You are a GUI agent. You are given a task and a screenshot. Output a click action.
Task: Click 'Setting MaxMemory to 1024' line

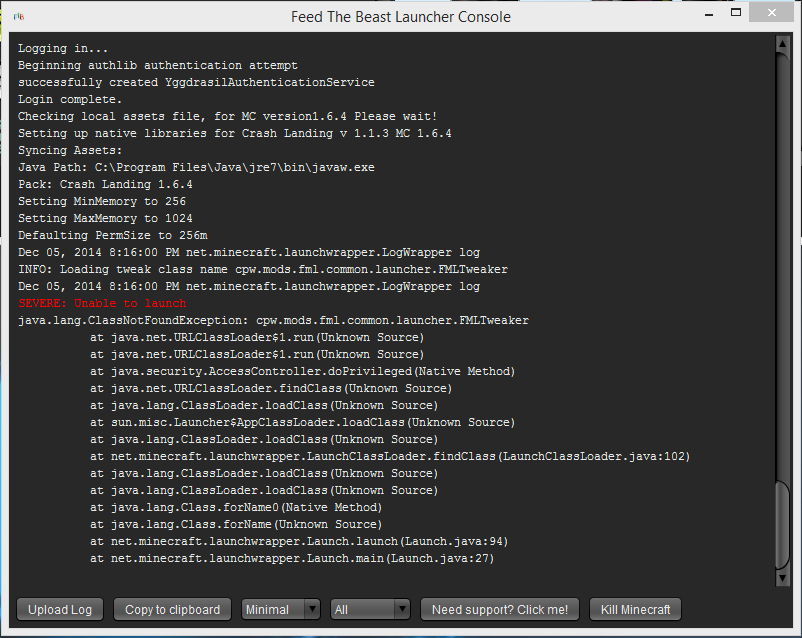105,218
